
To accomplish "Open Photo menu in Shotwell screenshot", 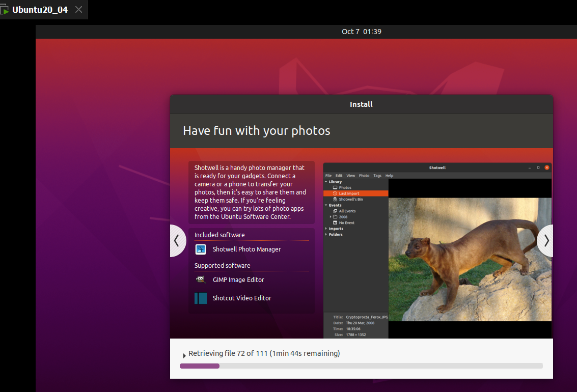I will point(364,176).
